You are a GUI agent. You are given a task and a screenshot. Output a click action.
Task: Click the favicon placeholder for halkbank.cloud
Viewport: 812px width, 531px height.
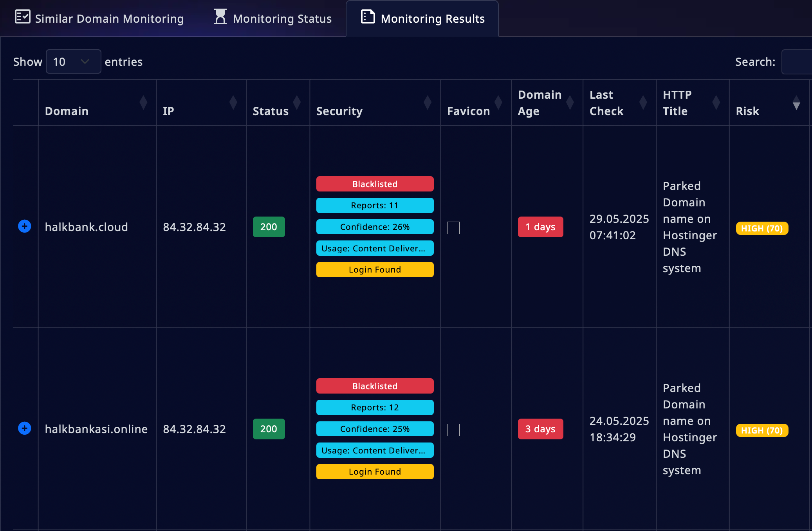tap(453, 228)
